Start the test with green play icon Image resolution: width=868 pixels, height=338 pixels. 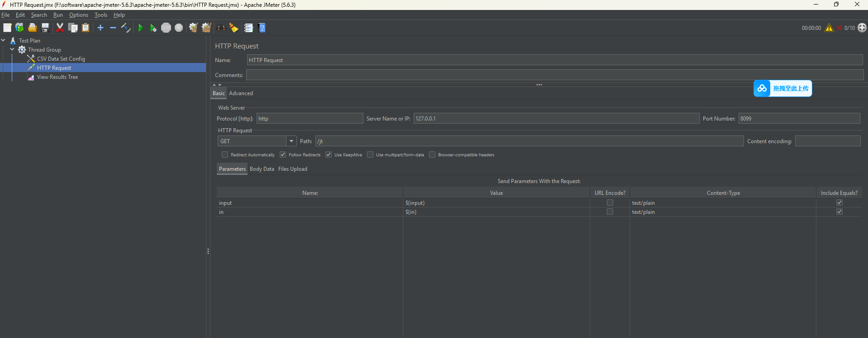pyautogui.click(x=140, y=28)
